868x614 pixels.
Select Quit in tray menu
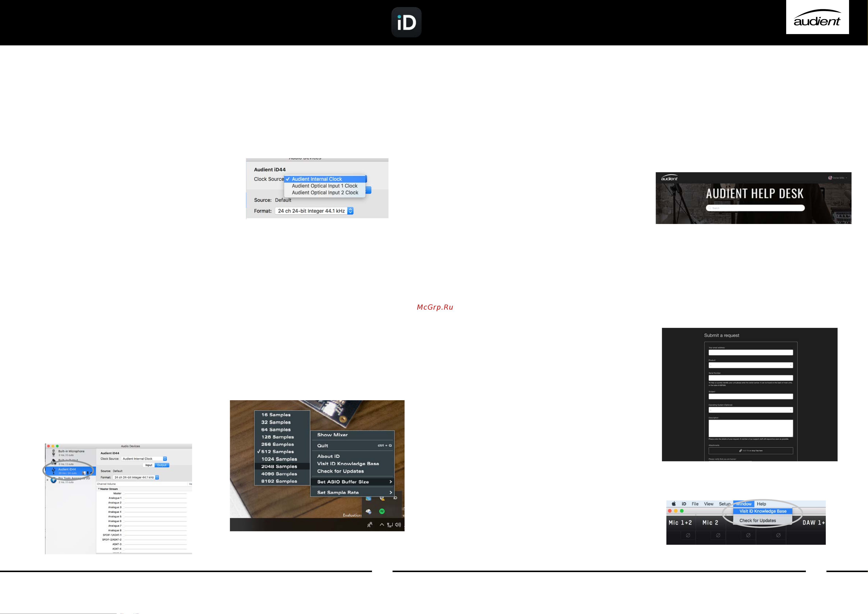352,445
